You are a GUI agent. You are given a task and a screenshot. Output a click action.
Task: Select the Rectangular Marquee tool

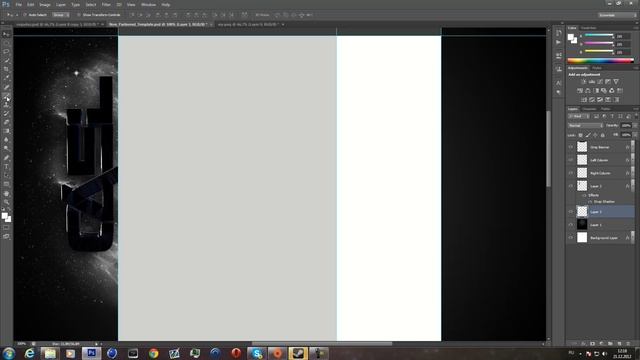point(6,43)
